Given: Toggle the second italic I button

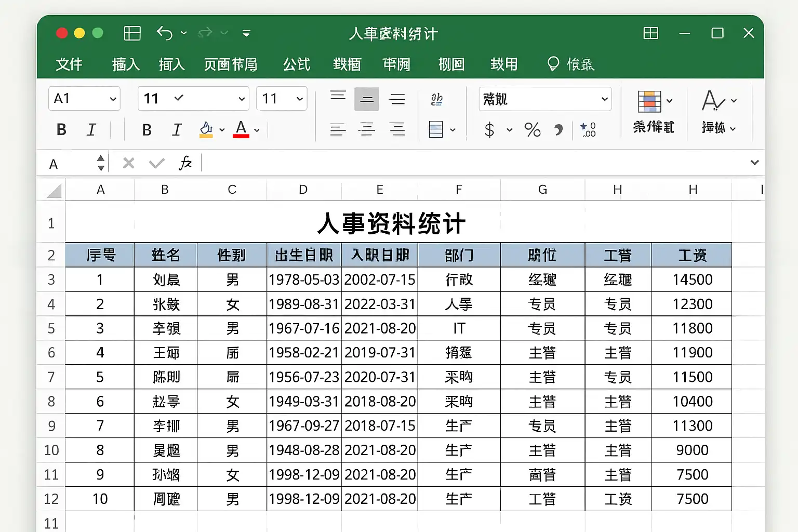Looking at the screenshot, I should point(177,129).
